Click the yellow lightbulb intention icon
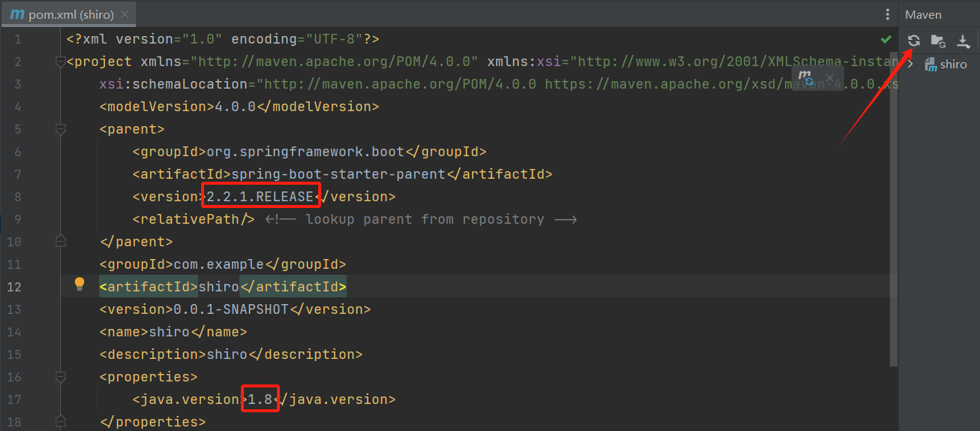The image size is (980, 431). coord(79,284)
